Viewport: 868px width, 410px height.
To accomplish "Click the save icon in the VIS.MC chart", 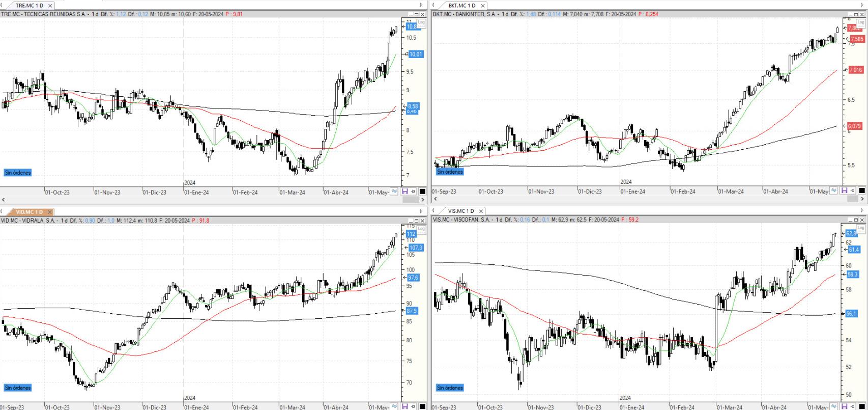I will click(x=844, y=406).
